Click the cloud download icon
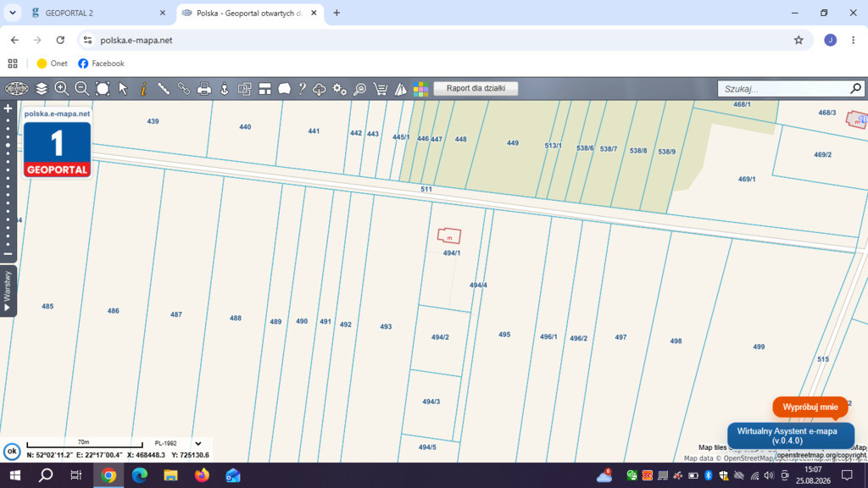 [320, 88]
